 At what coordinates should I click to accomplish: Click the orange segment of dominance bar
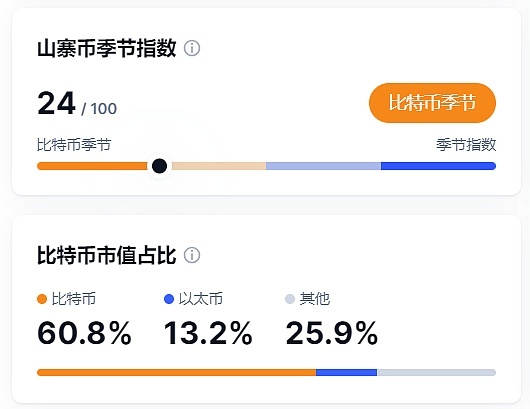pos(176,372)
